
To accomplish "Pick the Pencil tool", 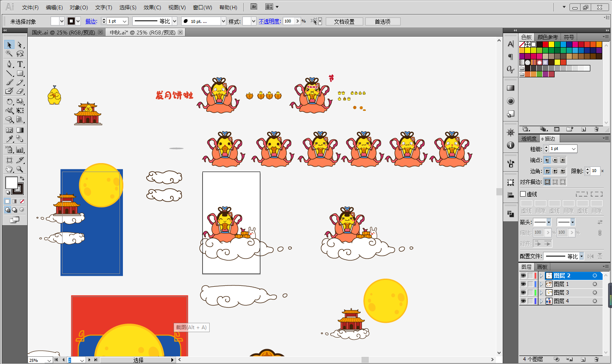I will (20, 82).
